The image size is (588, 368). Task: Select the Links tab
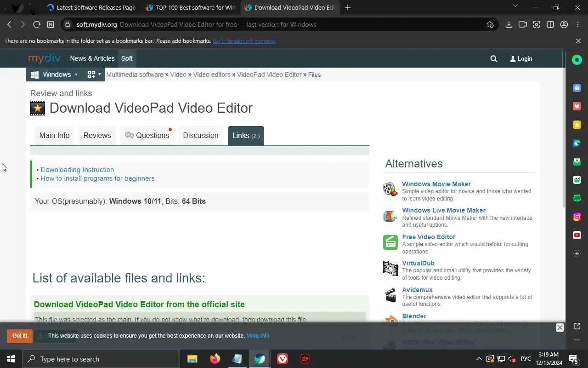coord(246,135)
